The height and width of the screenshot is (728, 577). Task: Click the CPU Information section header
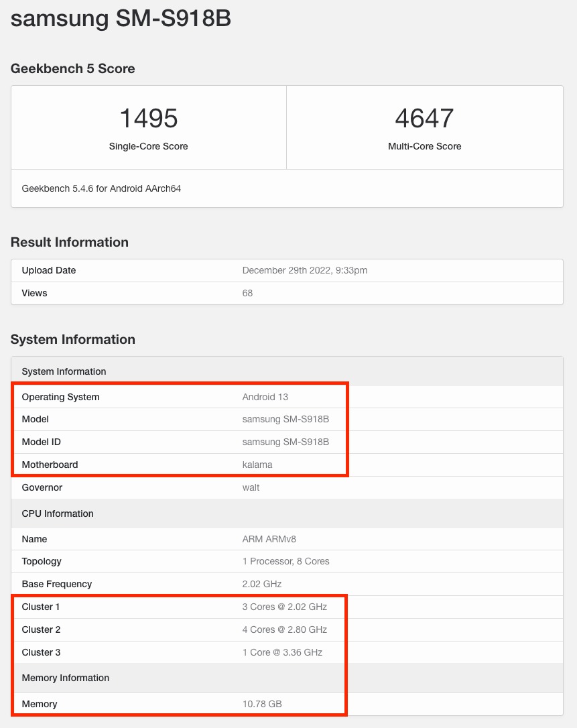pos(58,513)
